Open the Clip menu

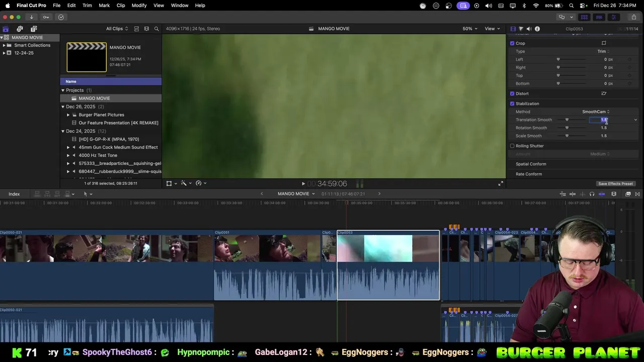pyautogui.click(x=121, y=5)
